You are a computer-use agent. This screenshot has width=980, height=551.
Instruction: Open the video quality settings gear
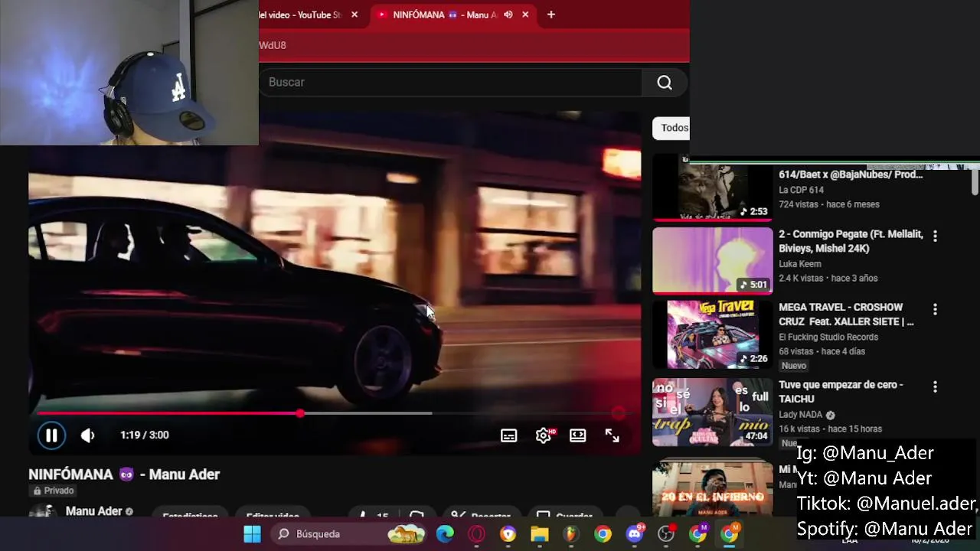click(x=544, y=435)
